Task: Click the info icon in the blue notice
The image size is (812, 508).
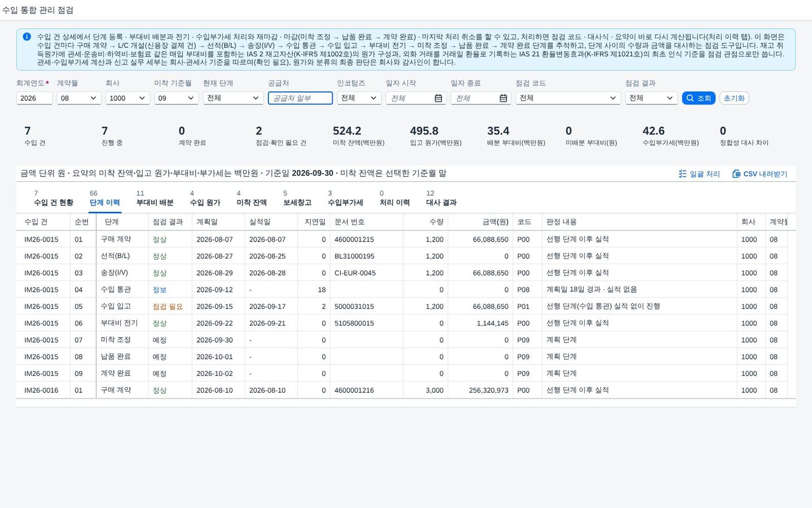Action: click(27, 37)
